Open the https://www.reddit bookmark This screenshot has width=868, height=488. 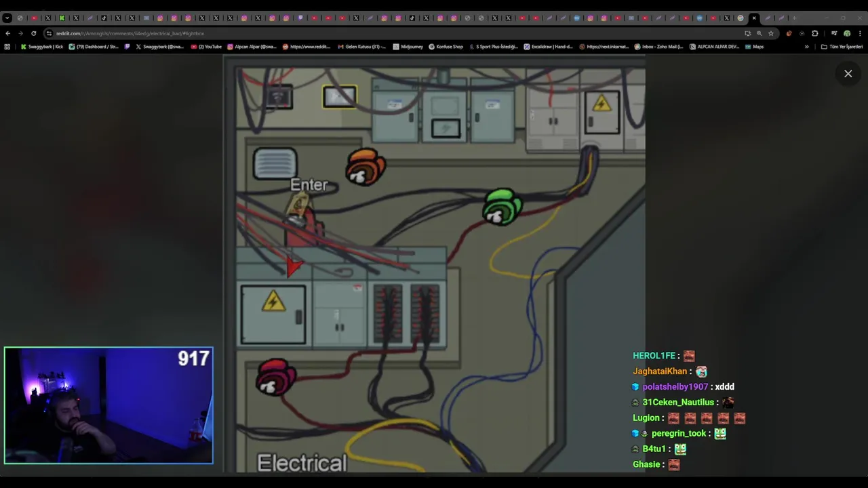[x=307, y=47]
